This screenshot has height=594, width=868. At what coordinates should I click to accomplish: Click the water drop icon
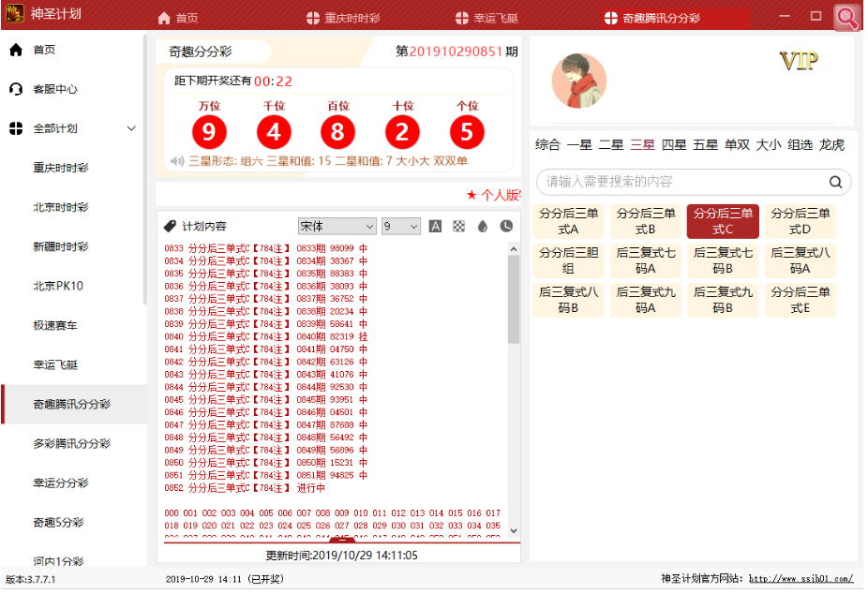point(483,226)
